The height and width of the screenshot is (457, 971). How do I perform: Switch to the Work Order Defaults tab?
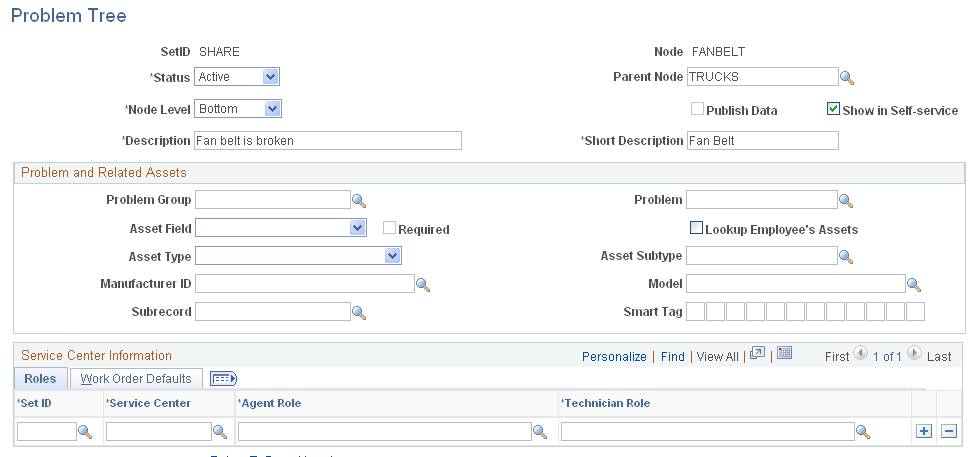(136, 379)
